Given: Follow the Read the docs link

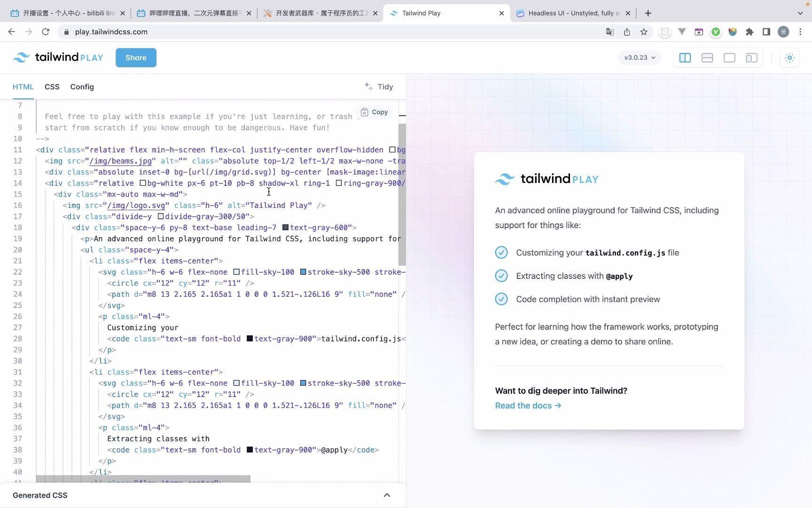Looking at the screenshot, I should pyautogui.click(x=528, y=405).
